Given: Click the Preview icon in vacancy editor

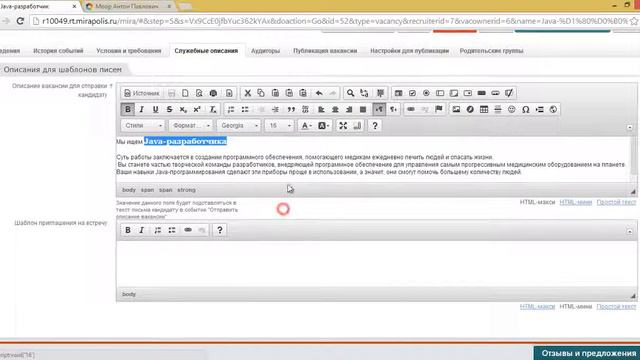Looking at the screenshot, I should (x=199, y=93).
